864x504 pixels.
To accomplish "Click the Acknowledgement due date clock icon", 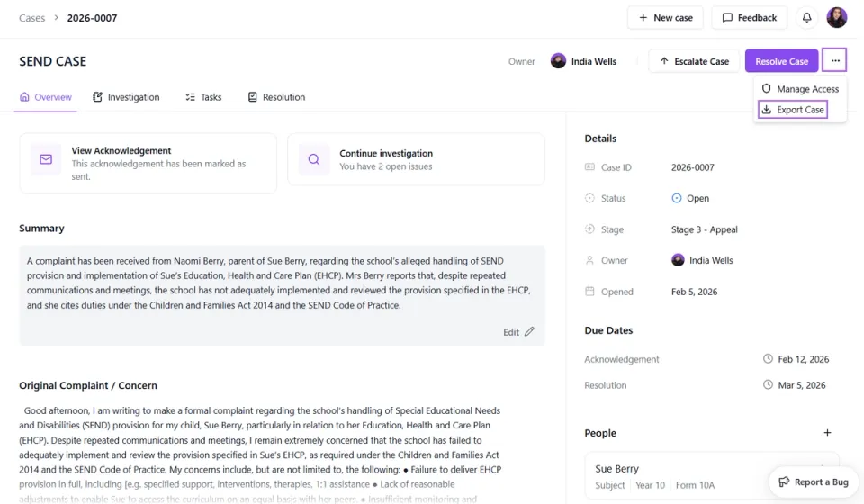I will pyautogui.click(x=768, y=358).
